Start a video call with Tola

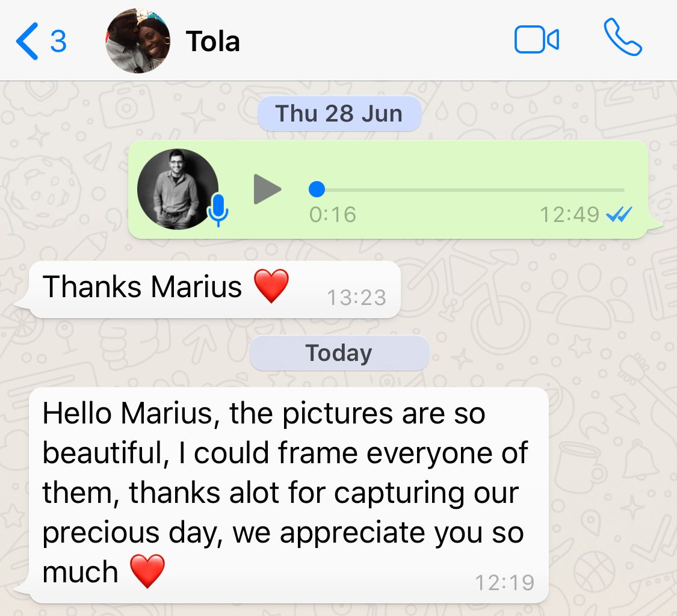click(537, 40)
